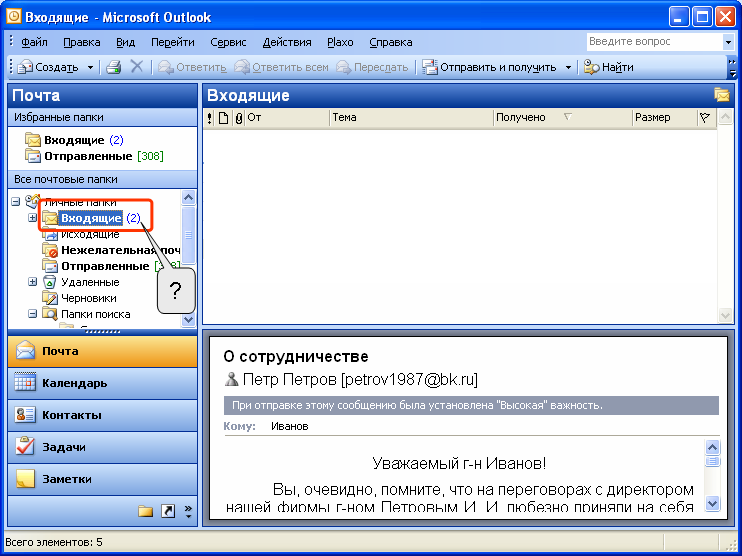This screenshot has height=556, width=742.
Task: Sort by Тема column header
Action: [411, 118]
